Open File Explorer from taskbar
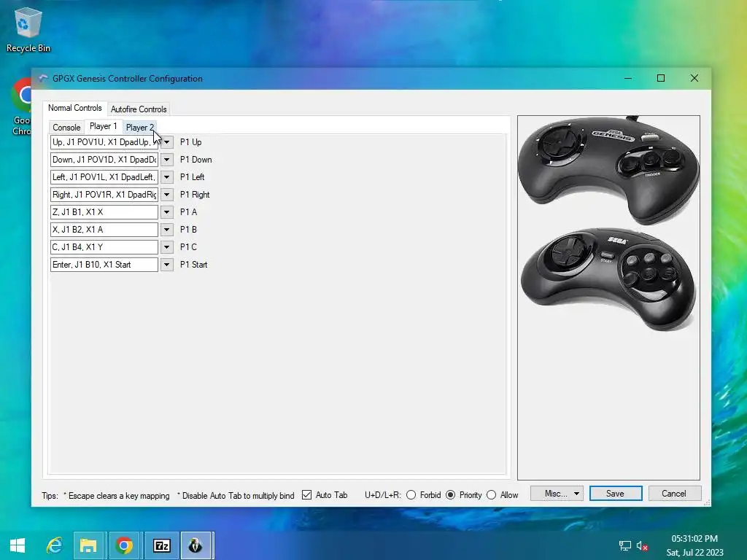 [x=88, y=545]
